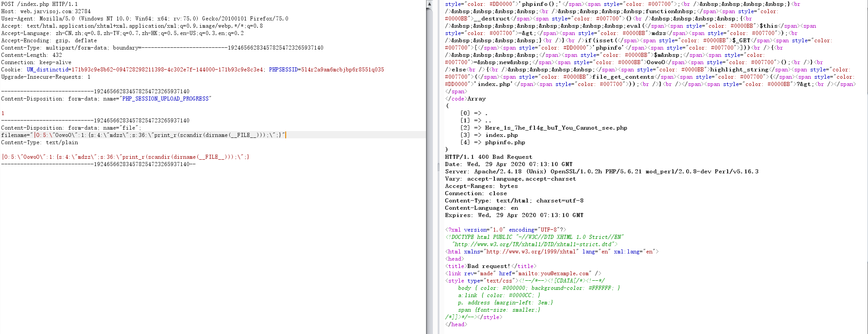Click the closing '</head>' tag
Image resolution: width=868 pixels, height=334 pixels.
pos(456,324)
